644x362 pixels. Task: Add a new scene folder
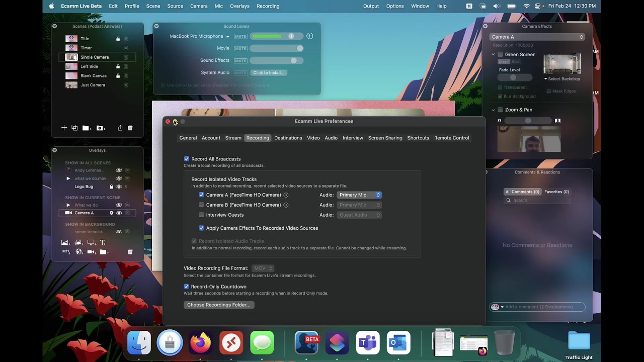click(87, 128)
